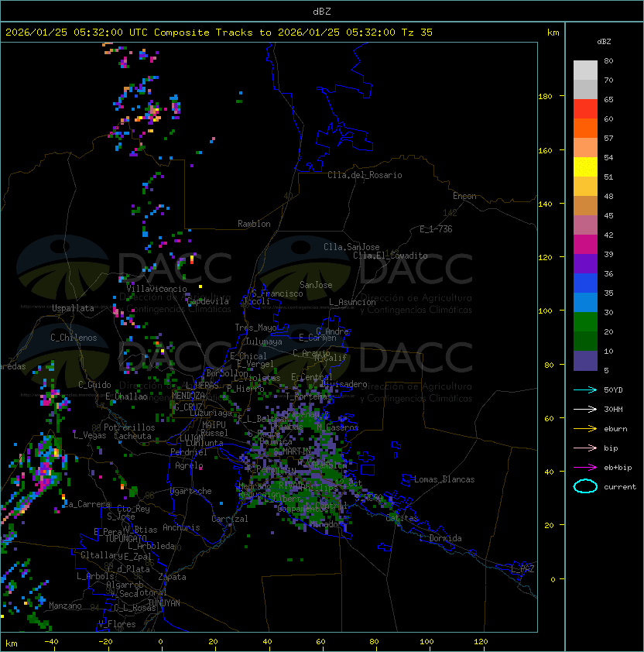Click the magenta eb+bip arrow icon
The image size is (644, 652).
tap(585, 467)
